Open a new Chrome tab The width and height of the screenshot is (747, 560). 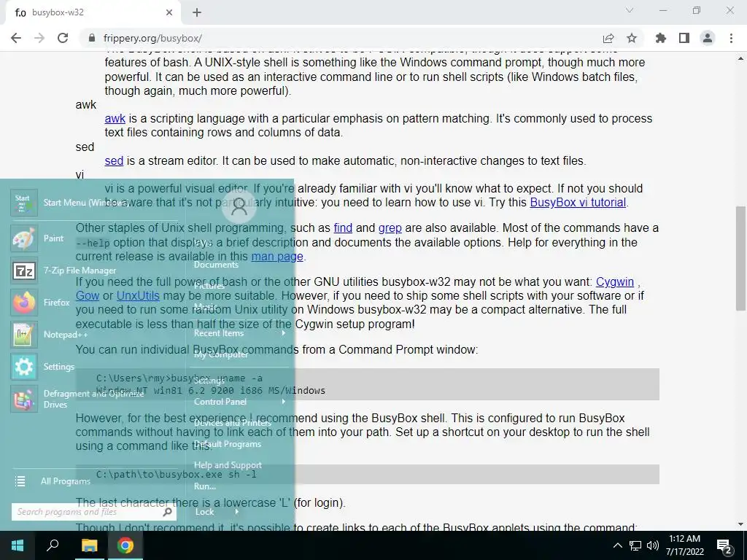[x=197, y=12]
